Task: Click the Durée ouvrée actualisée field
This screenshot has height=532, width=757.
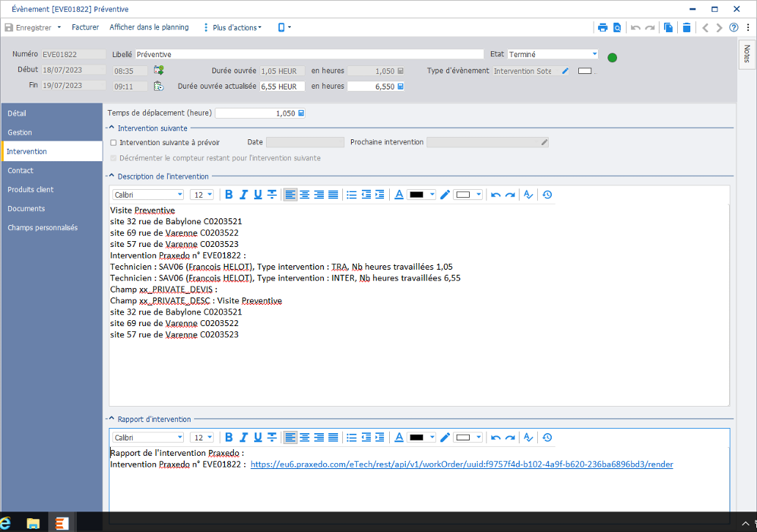Action: 282,86
